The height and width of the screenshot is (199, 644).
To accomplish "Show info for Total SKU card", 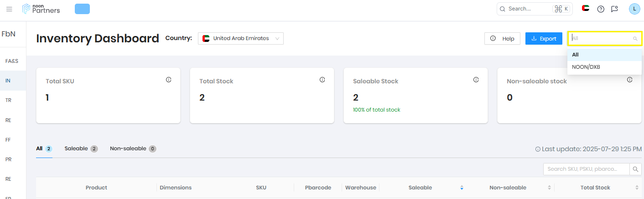I will coord(168,80).
